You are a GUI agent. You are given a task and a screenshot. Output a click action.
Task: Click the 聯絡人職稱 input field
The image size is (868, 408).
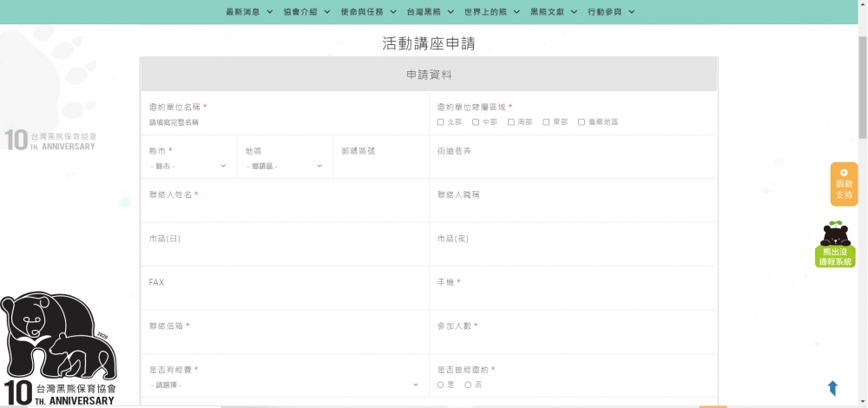573,210
